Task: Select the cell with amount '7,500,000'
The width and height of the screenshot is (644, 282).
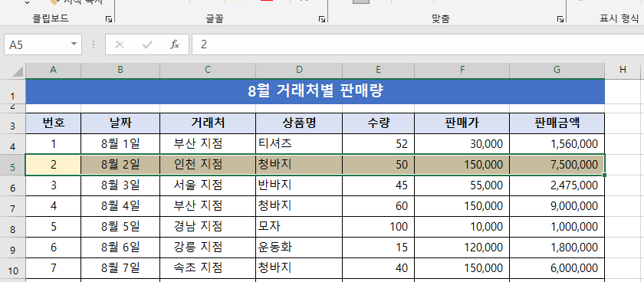Action: click(x=557, y=165)
